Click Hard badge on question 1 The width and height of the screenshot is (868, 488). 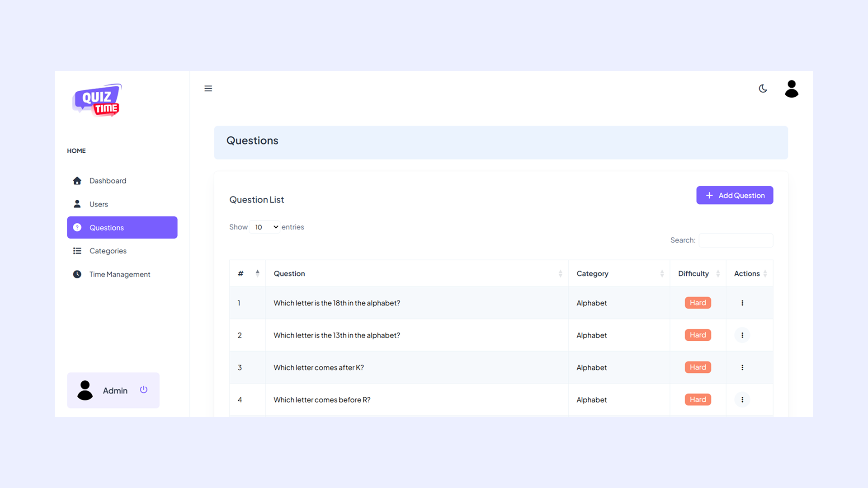[x=698, y=303]
